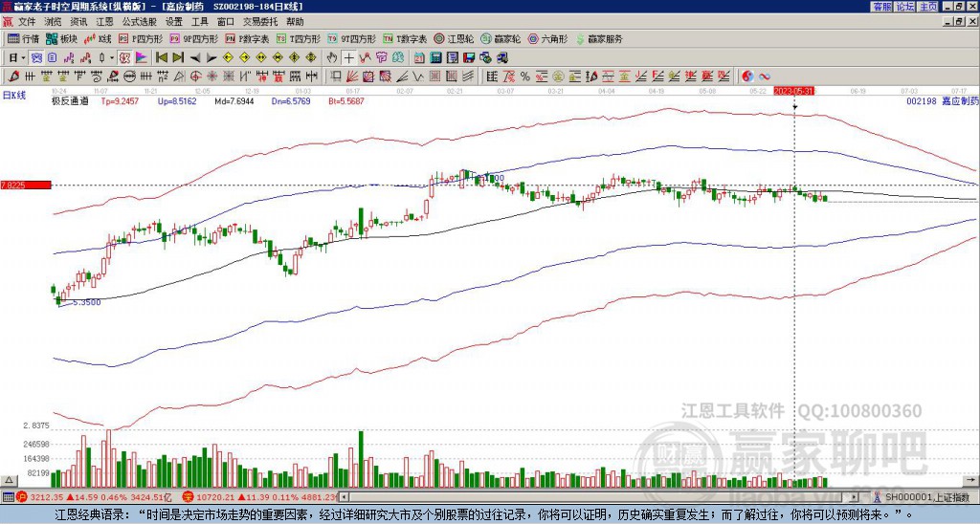The height and width of the screenshot is (524, 980).
Task: Click the 客服 button in title bar
Action: pos(882,7)
